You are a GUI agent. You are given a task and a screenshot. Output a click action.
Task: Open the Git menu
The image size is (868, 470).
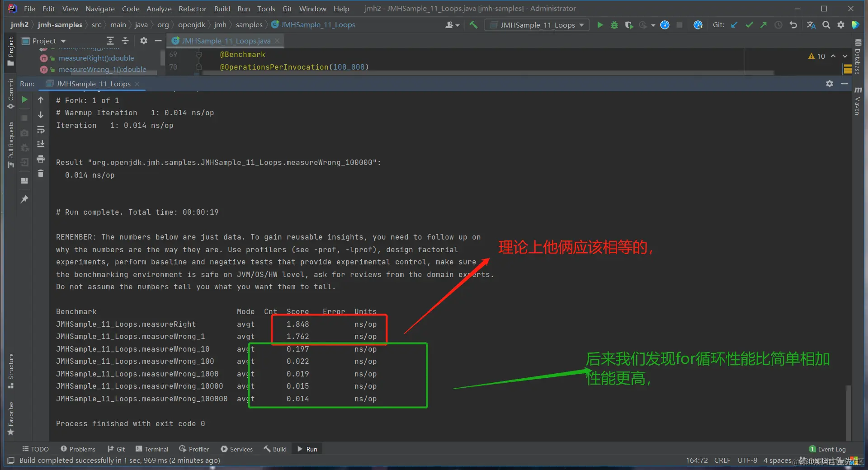click(x=287, y=9)
